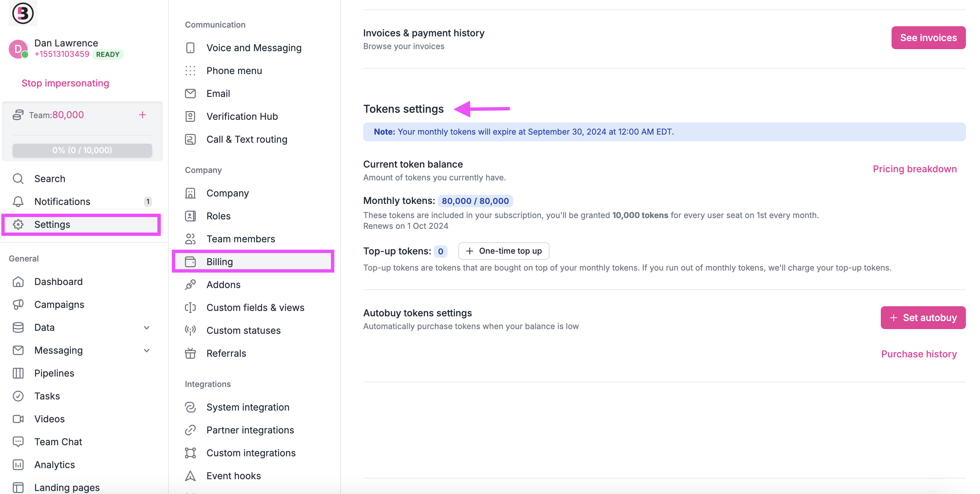The height and width of the screenshot is (494, 980).
Task: Add team tokens with the plus icon
Action: pos(142,114)
